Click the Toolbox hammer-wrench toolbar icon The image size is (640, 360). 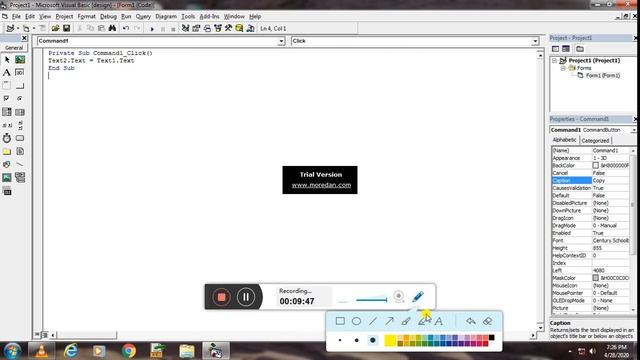[228, 28]
